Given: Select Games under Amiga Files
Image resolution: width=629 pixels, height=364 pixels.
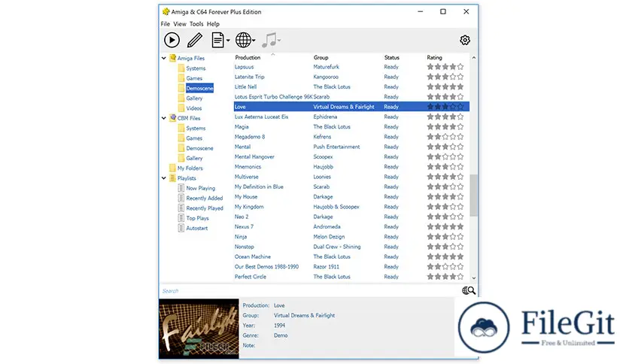Looking at the screenshot, I should (194, 78).
